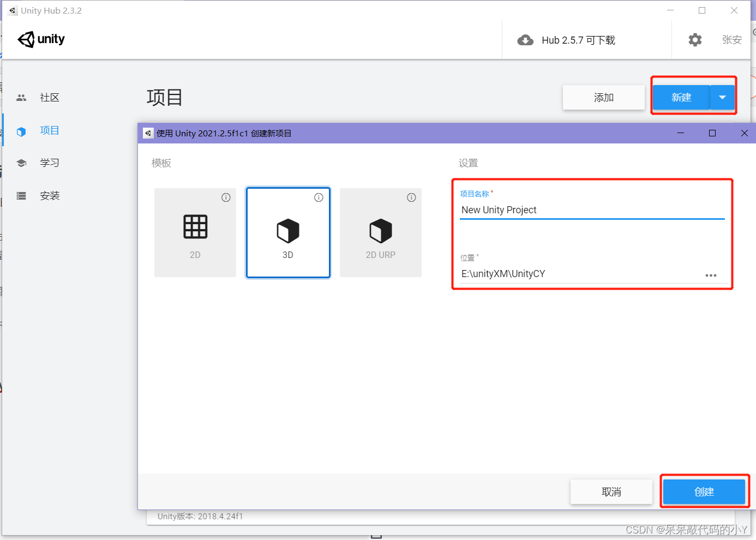Click the Unity icon in dialog title bar
This screenshot has width=756, height=540.
point(148,133)
